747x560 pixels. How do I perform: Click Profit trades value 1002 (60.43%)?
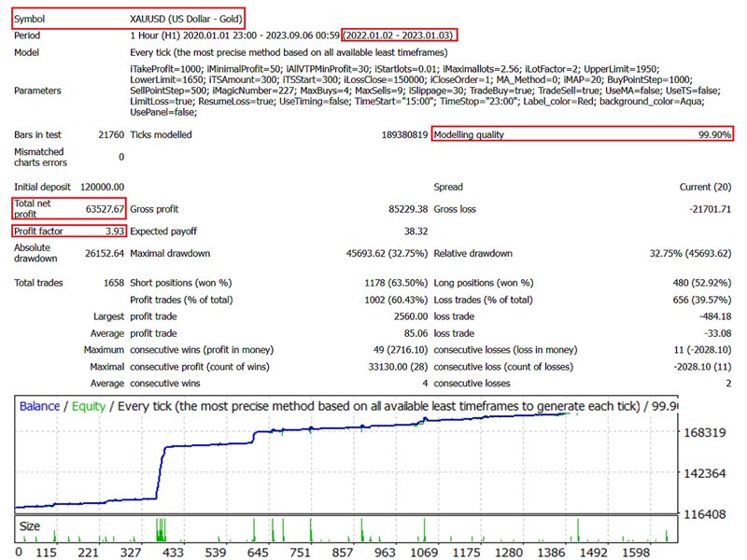coord(396,300)
